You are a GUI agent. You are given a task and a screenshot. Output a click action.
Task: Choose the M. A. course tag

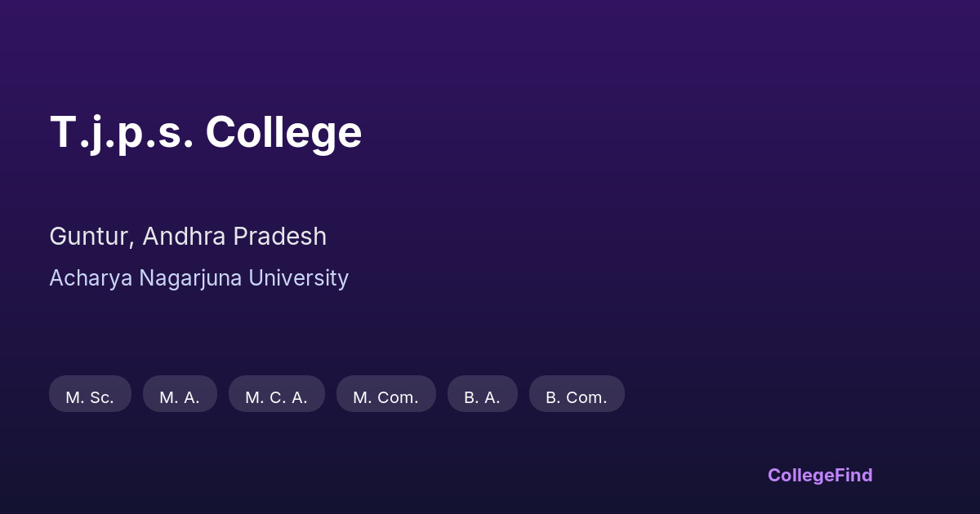180,397
